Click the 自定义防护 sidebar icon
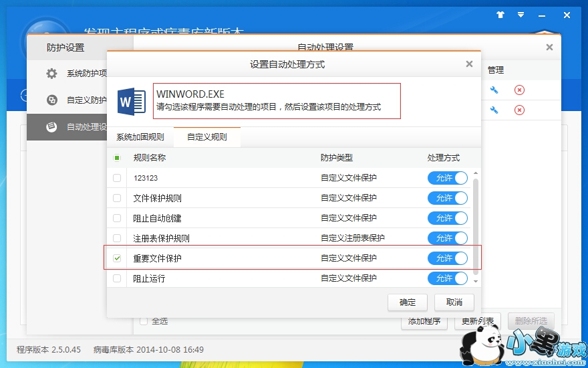The image size is (588, 368). point(51,100)
